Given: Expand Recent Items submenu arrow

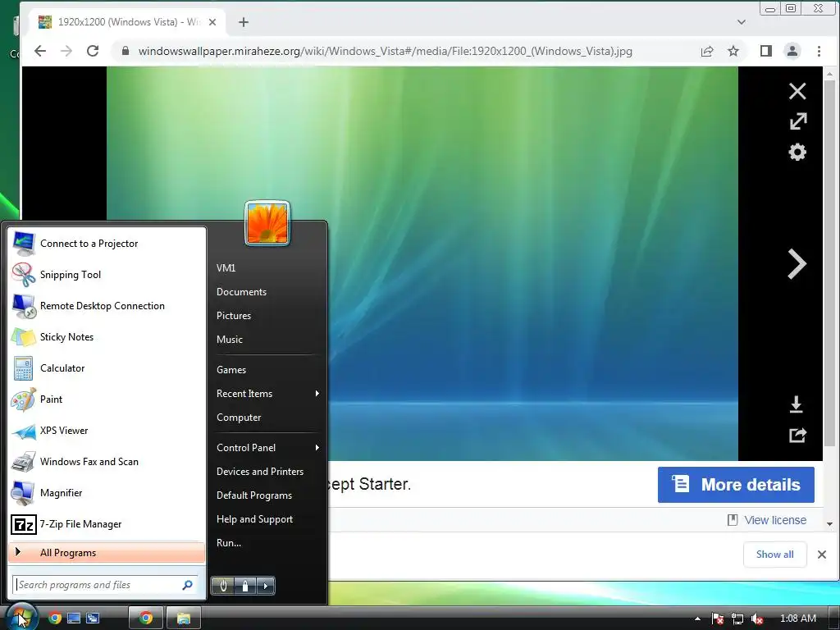Looking at the screenshot, I should (317, 394).
